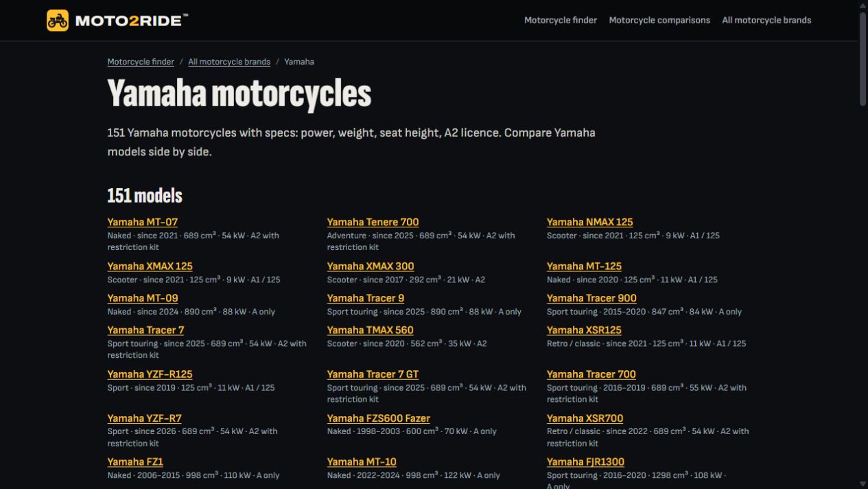Open All motorcycle brands in top navigation
The height and width of the screenshot is (489, 868).
(x=766, y=21)
